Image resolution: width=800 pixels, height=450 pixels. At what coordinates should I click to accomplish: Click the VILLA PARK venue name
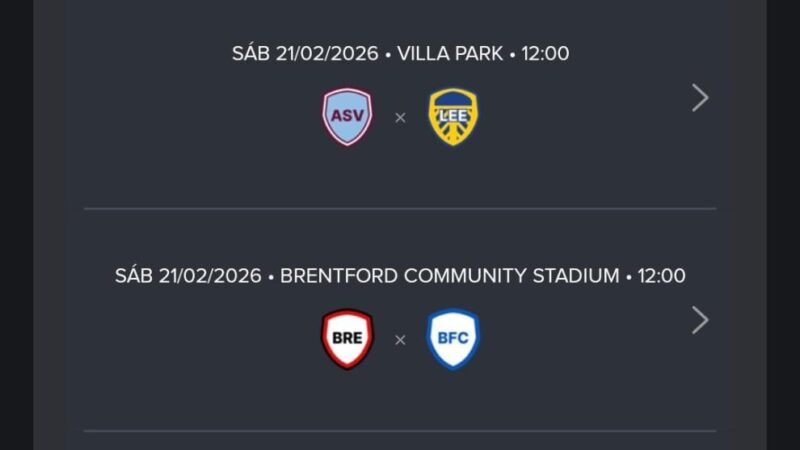coord(450,54)
